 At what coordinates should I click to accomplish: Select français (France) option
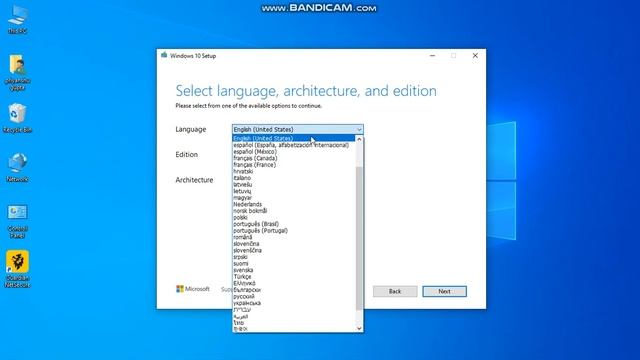[294, 164]
